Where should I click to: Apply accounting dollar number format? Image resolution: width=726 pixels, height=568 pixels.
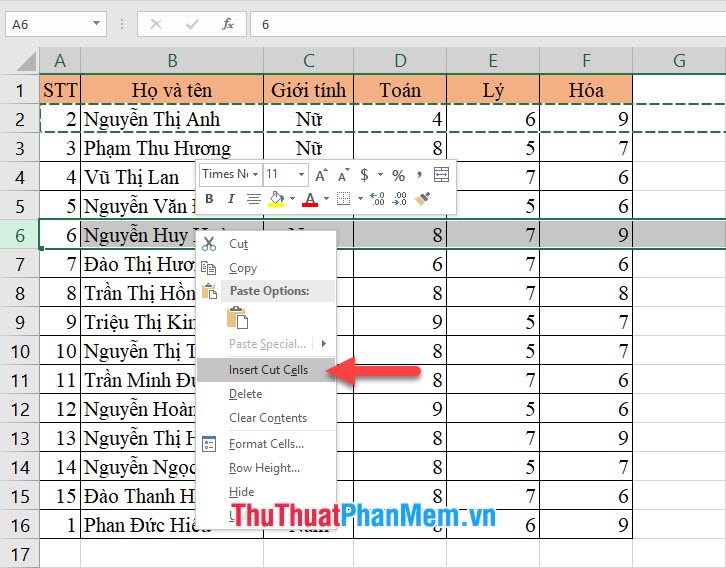click(x=364, y=175)
